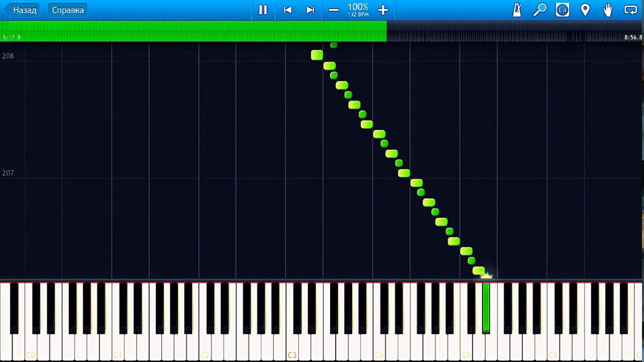Screen dimensions: 644x362
Task: Open the Справка help button
Action: tap(67, 10)
